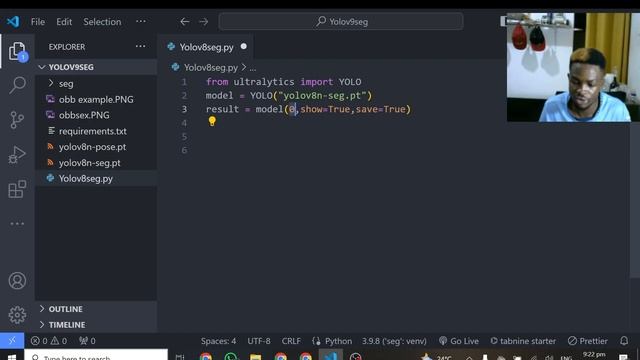This screenshot has width=640, height=360.
Task: Click the EXPLORER panel title
Action: point(67,47)
